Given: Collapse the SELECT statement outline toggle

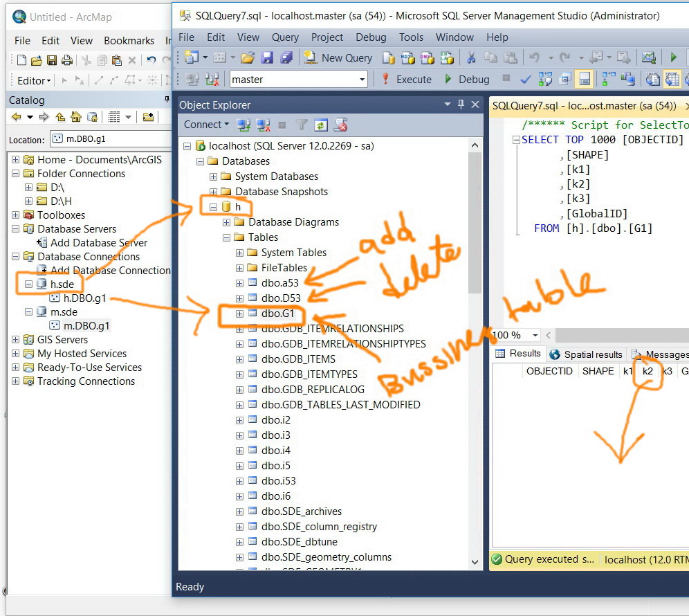Looking at the screenshot, I should pos(517,140).
